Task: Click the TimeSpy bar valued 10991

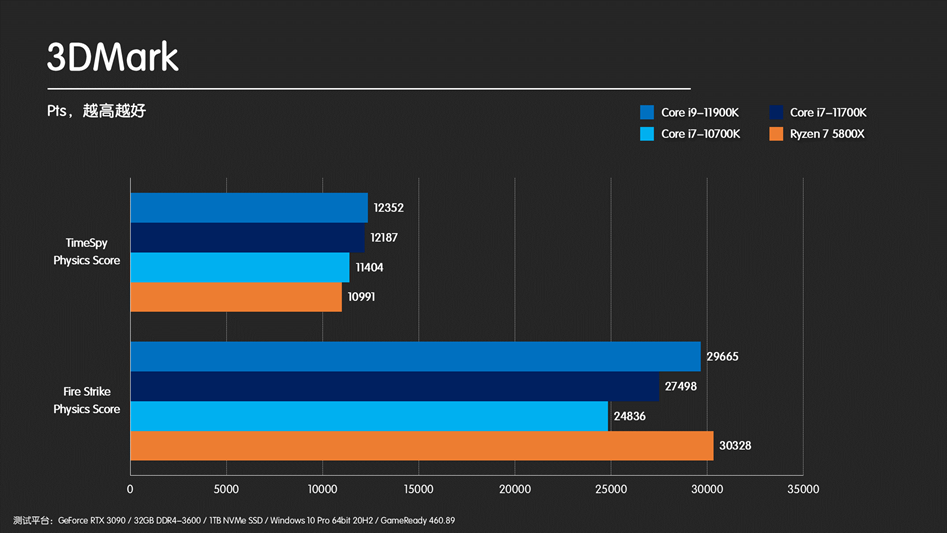Action: [236, 297]
